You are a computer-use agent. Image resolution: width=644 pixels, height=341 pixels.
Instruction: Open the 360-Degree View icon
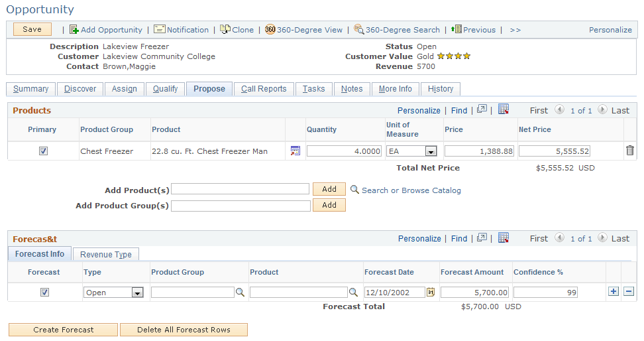[270, 29]
